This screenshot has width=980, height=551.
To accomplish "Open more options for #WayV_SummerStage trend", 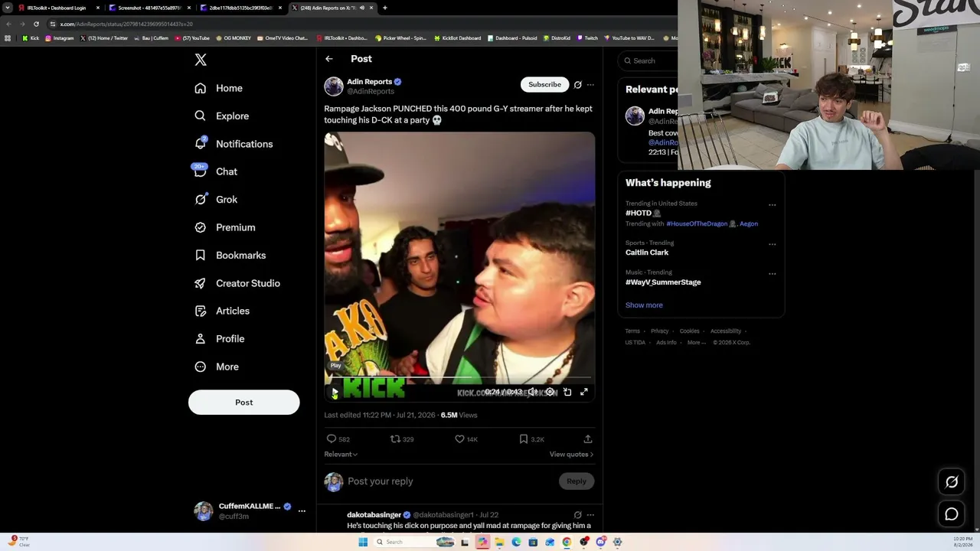I will [x=772, y=274].
